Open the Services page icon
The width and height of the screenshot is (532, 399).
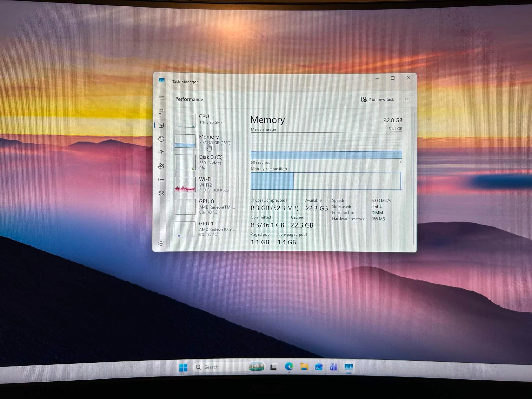point(161,193)
